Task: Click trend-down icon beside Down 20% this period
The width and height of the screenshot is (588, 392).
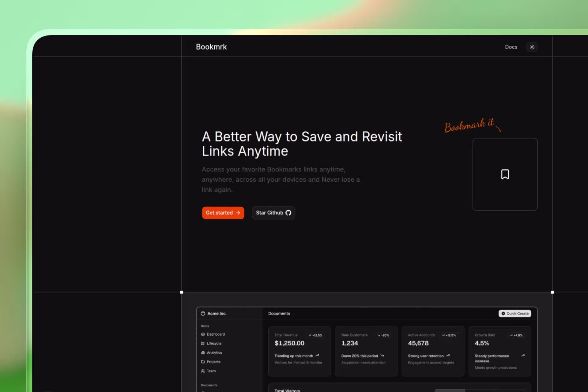Action: [382, 356]
